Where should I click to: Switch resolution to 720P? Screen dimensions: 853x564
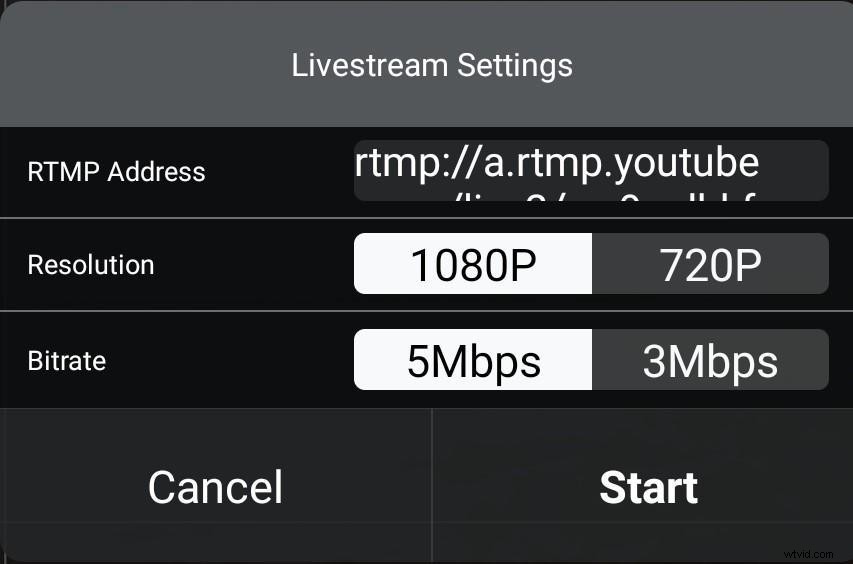(710, 264)
